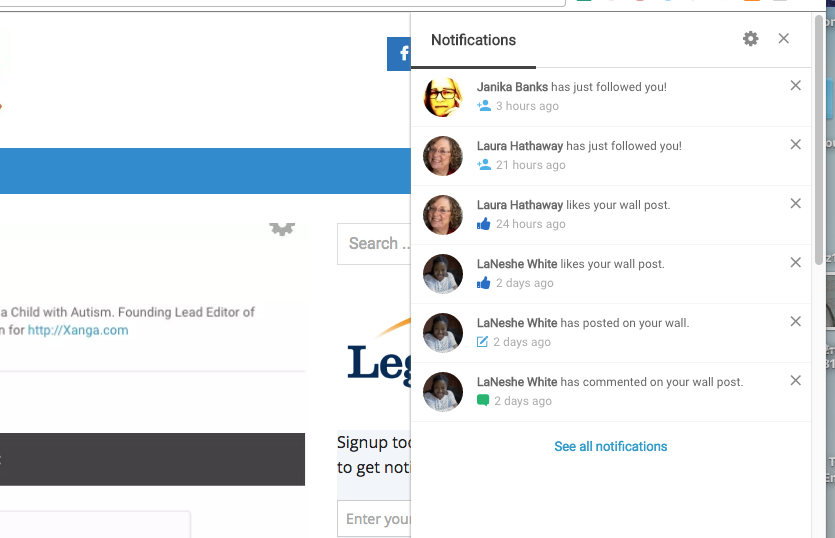Open notification settings gear icon
Screen dimensions: 835x538
click(751, 39)
